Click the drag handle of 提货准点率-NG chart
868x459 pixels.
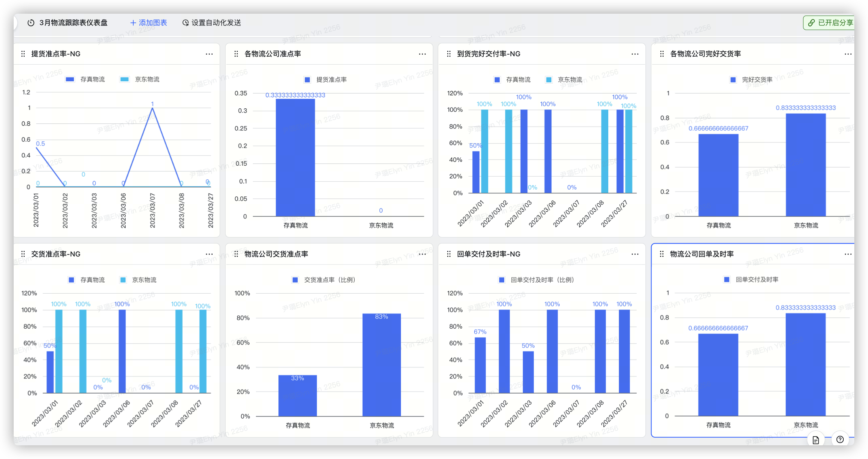point(23,54)
